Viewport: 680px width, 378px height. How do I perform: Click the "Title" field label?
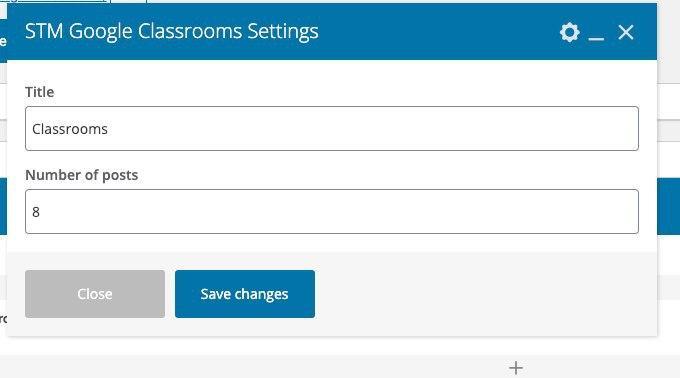coord(39,92)
